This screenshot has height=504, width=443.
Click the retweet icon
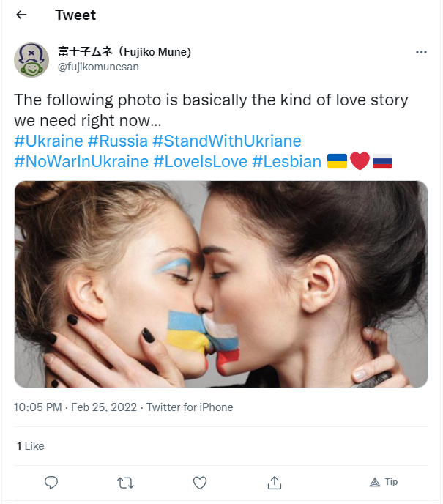click(125, 482)
